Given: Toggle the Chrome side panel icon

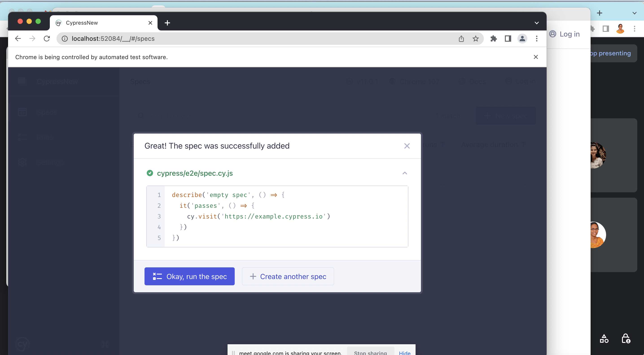Looking at the screenshot, I should pos(508,39).
